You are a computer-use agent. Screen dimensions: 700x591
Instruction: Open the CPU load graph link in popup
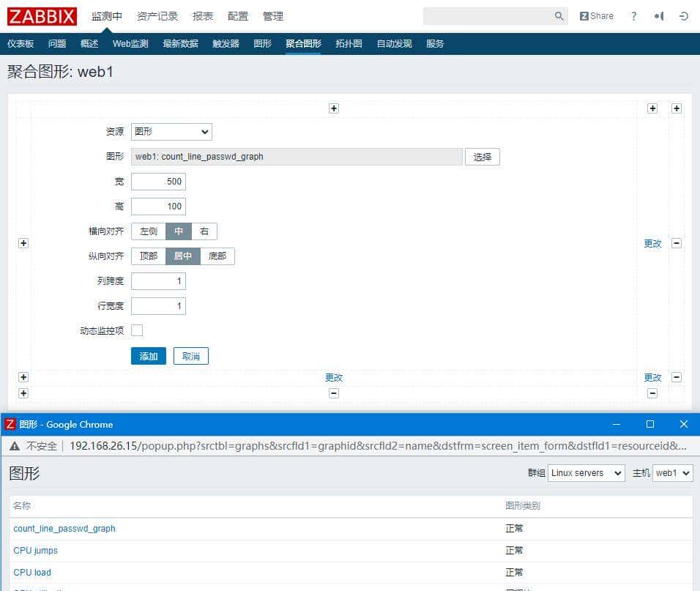[x=32, y=572]
